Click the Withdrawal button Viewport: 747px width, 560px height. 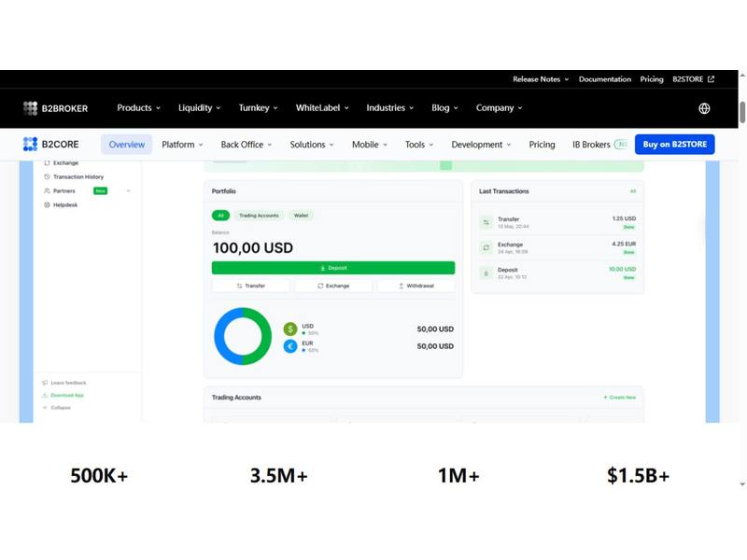pyautogui.click(x=416, y=286)
